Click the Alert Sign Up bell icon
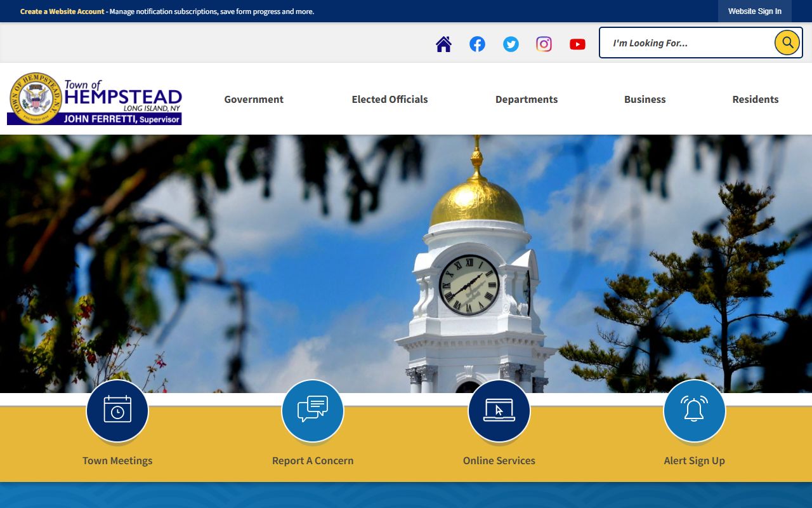 [695, 410]
